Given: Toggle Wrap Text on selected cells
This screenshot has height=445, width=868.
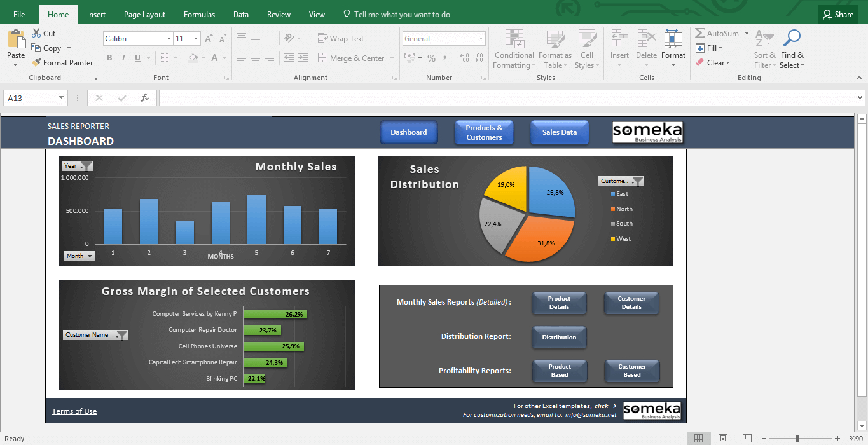Looking at the screenshot, I should coord(340,39).
